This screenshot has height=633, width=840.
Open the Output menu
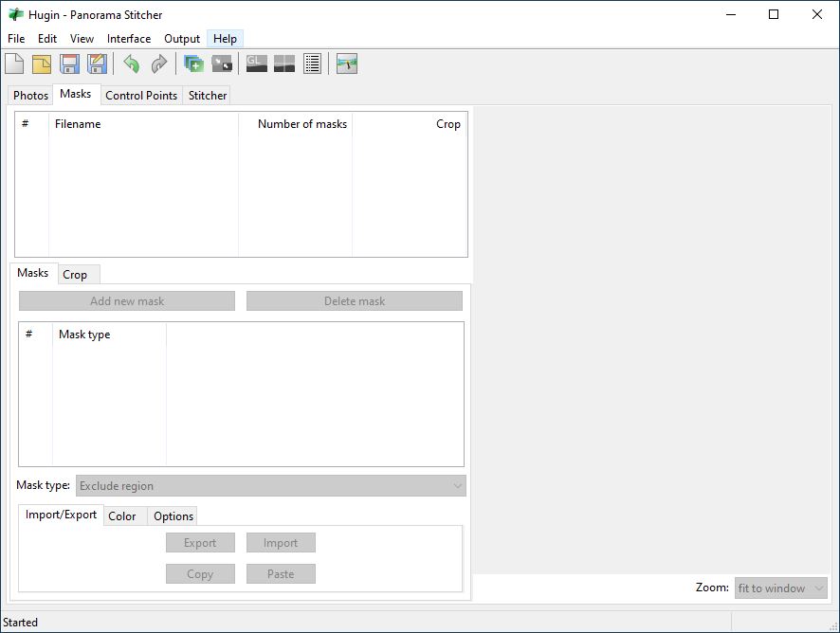182,39
